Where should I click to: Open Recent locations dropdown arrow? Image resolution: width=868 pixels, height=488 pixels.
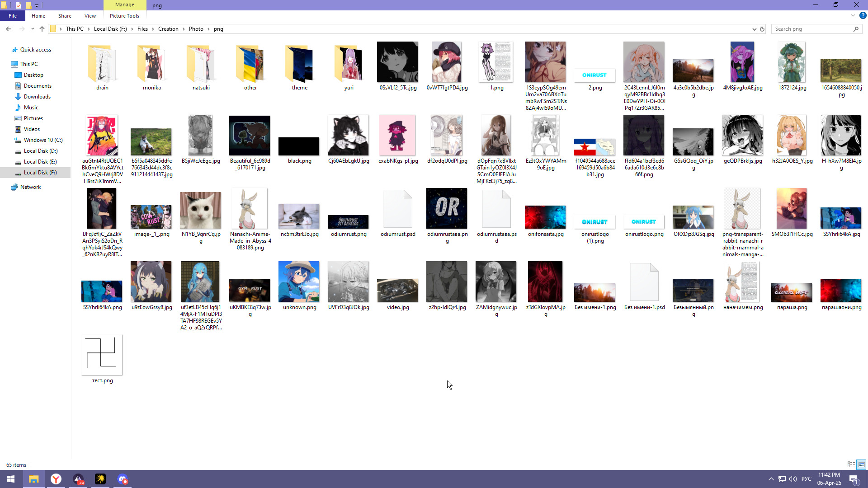pyautogui.click(x=33, y=29)
